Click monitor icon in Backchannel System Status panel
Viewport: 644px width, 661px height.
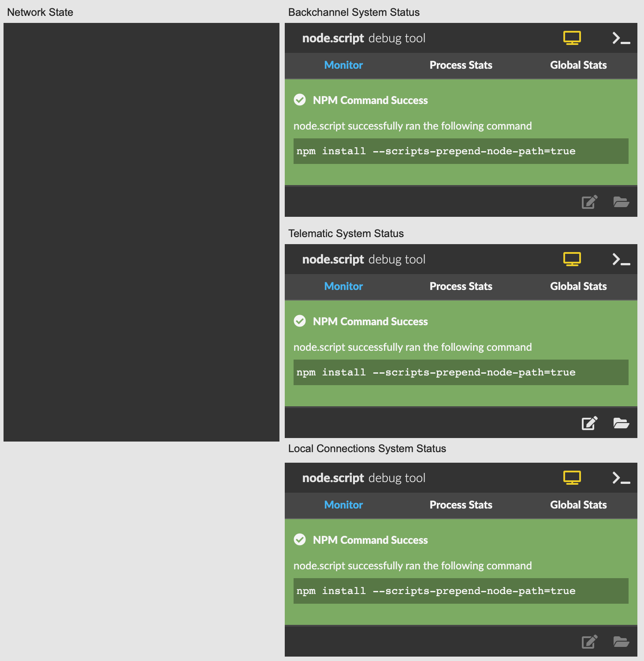(x=572, y=38)
